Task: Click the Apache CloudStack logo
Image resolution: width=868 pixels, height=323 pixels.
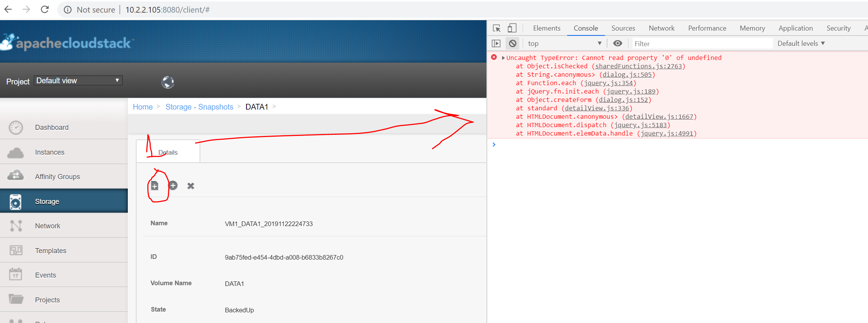Action: (x=66, y=42)
